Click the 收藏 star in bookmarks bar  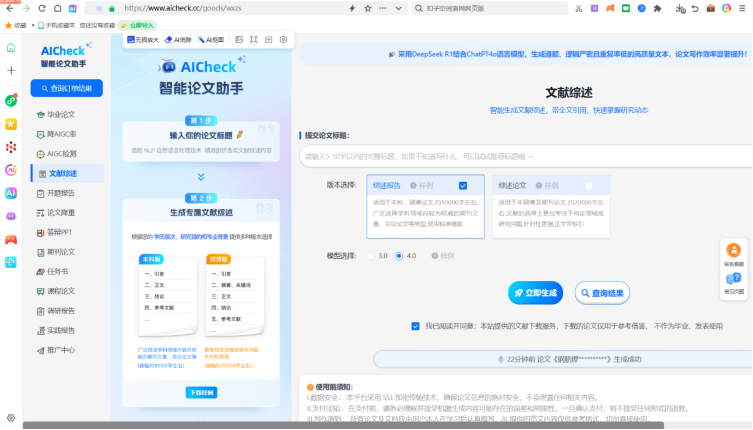8,25
